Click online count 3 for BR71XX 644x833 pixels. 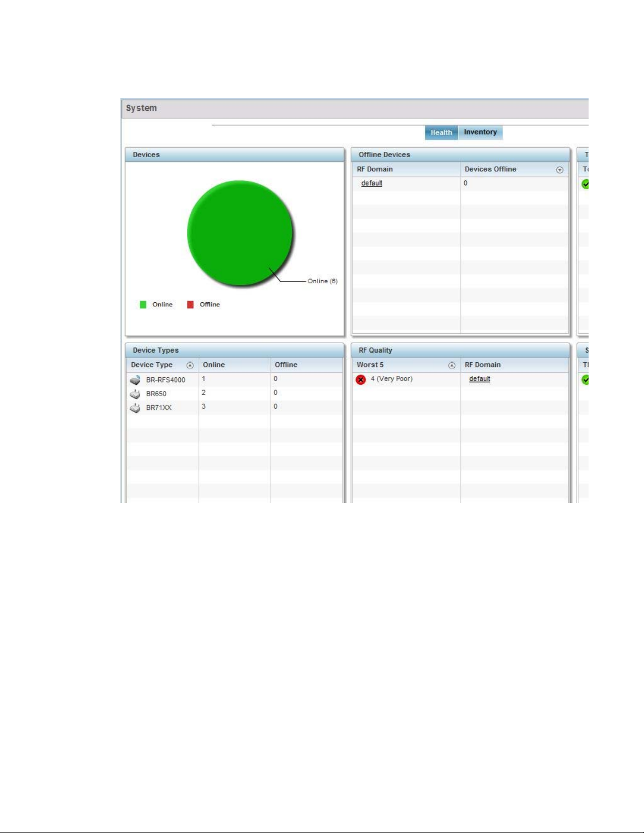(x=203, y=407)
